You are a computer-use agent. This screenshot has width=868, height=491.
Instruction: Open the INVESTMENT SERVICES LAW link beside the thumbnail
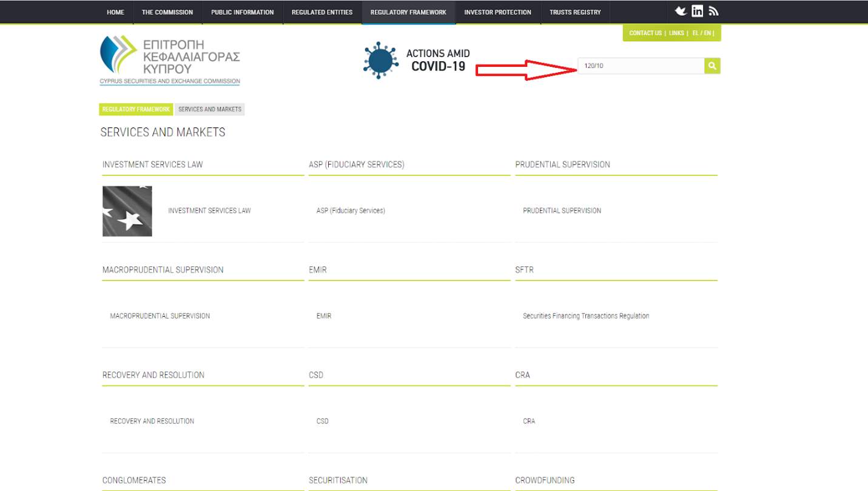[x=209, y=211]
